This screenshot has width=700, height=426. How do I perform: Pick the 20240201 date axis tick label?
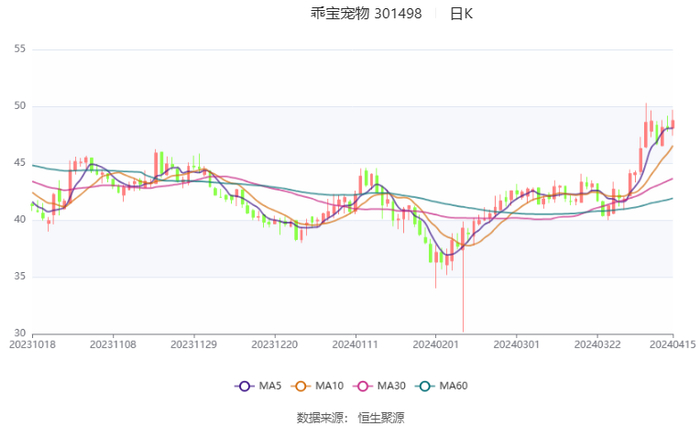pos(436,345)
